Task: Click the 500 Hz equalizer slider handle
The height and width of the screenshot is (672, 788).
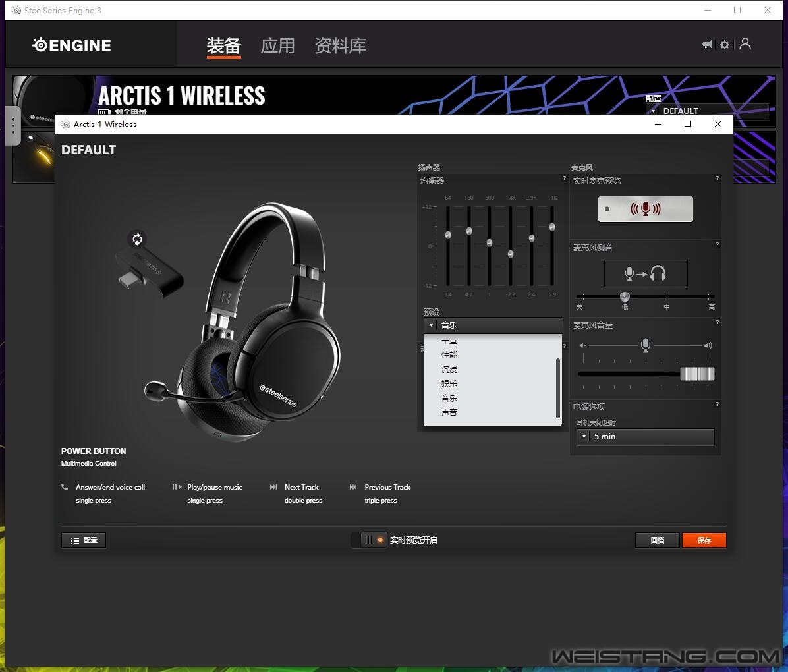Action: click(x=490, y=242)
